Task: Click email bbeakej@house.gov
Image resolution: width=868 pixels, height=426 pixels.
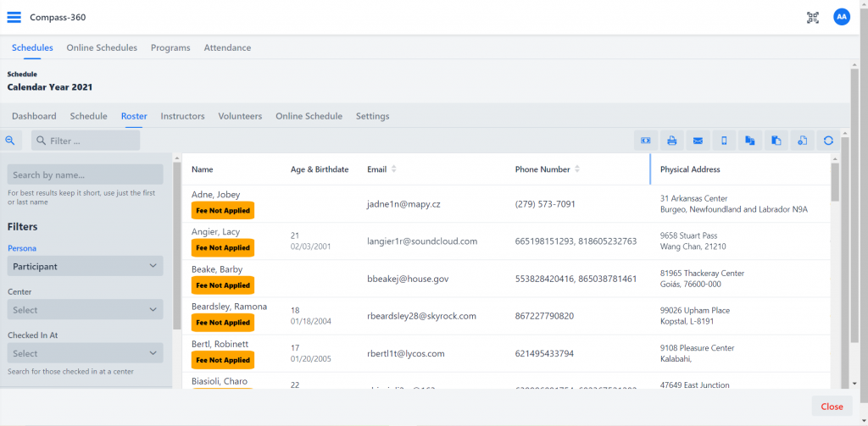Action: (408, 279)
